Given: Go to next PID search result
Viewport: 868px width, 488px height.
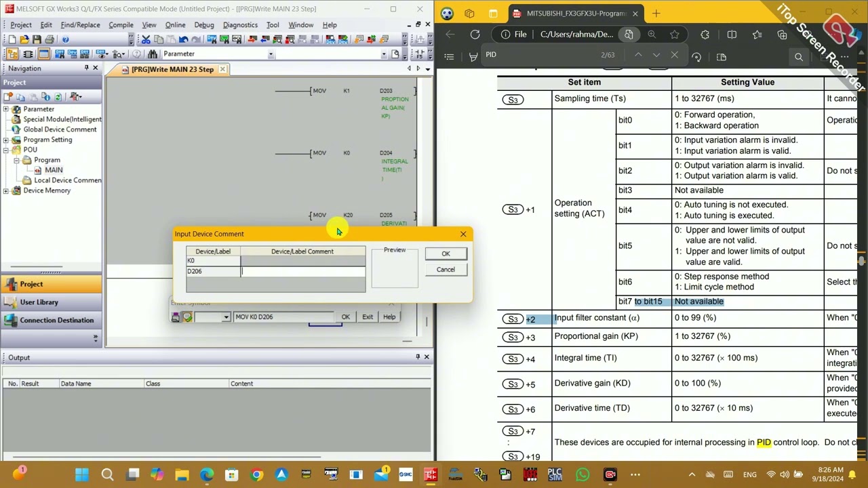Looking at the screenshot, I should coord(656,55).
